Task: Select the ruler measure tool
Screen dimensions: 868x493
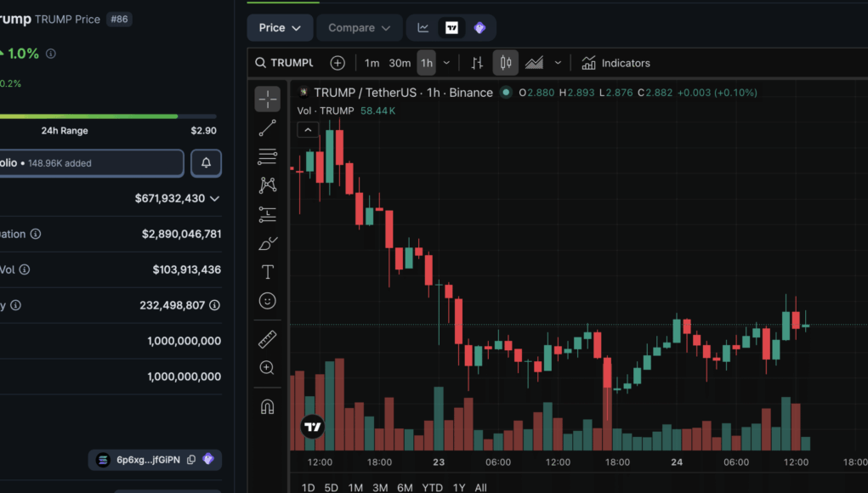Action: point(267,340)
